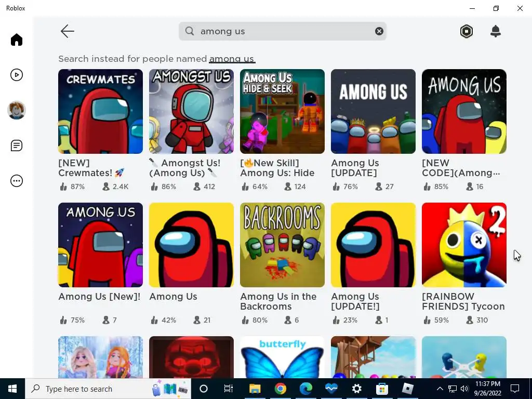Viewport: 532px width, 399px height.
Task: Go back with the arrow button
Action: 67,31
